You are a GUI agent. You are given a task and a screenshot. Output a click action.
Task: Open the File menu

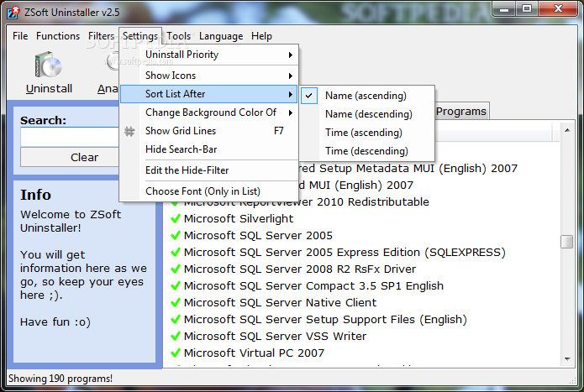coord(20,36)
